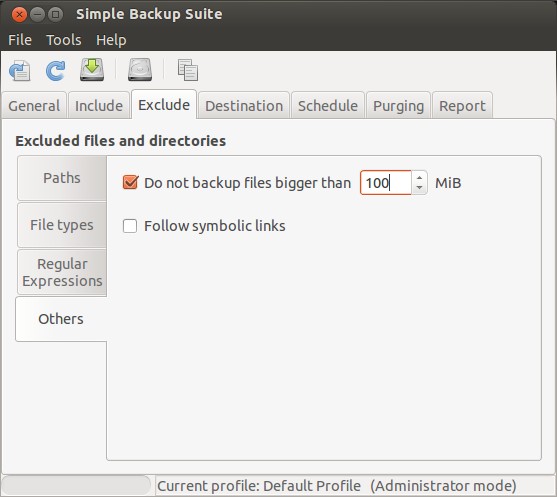Increase max file size with up arrow
This screenshot has width=557, height=497.
pyautogui.click(x=420, y=178)
